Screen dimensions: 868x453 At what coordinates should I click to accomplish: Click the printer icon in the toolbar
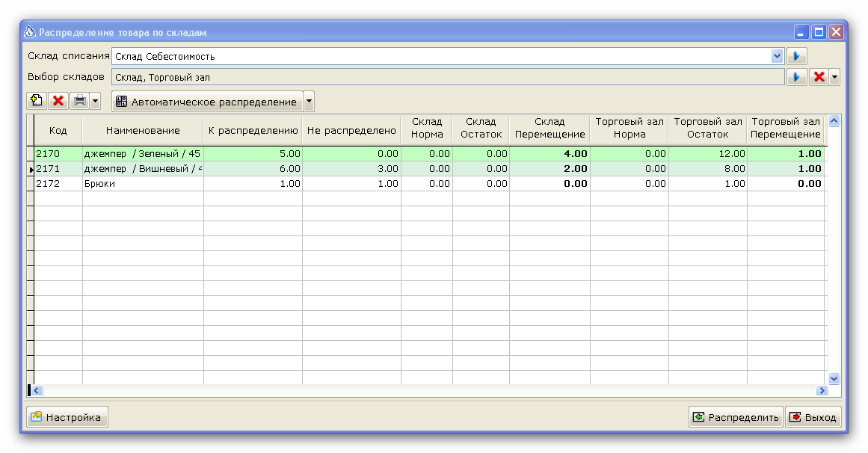coord(80,101)
